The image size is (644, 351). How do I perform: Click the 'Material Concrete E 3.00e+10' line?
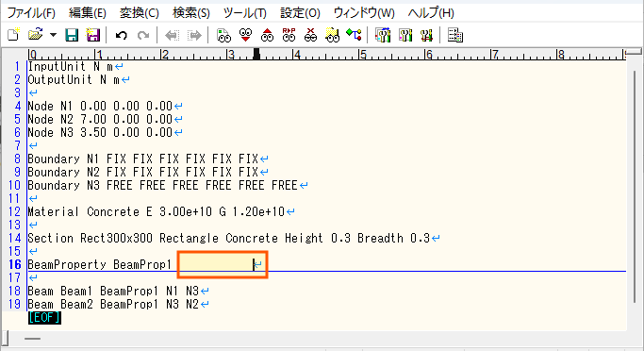(157, 211)
